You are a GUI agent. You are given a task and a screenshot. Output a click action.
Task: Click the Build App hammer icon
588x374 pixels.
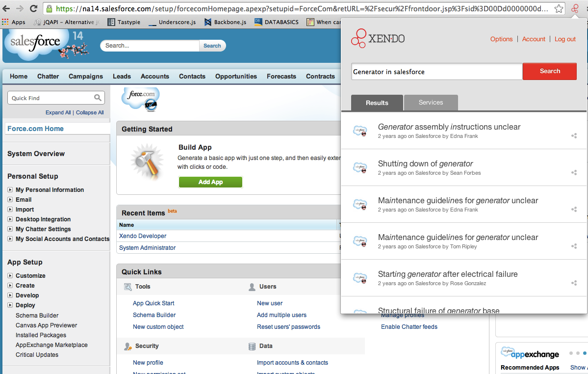(148, 161)
